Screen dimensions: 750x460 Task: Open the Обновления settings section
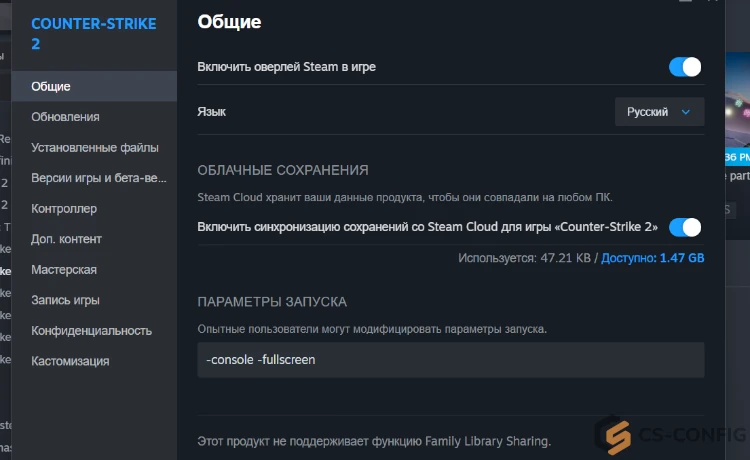(65, 117)
